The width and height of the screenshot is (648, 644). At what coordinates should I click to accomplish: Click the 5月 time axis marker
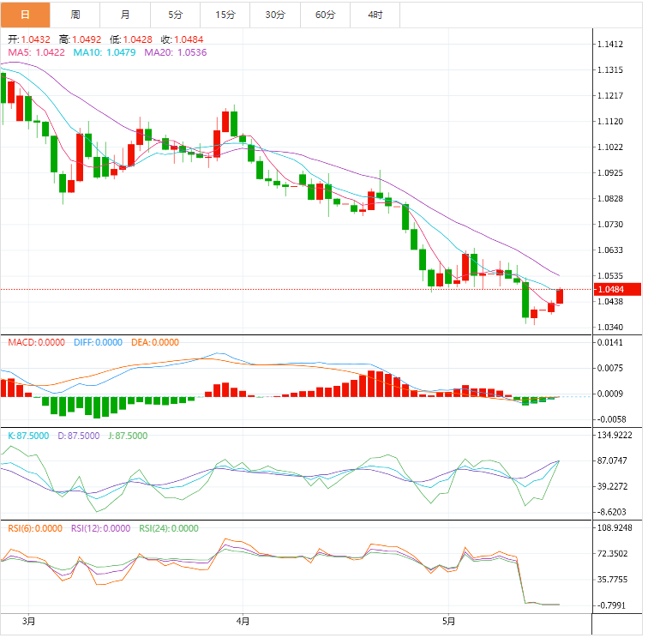pos(448,621)
